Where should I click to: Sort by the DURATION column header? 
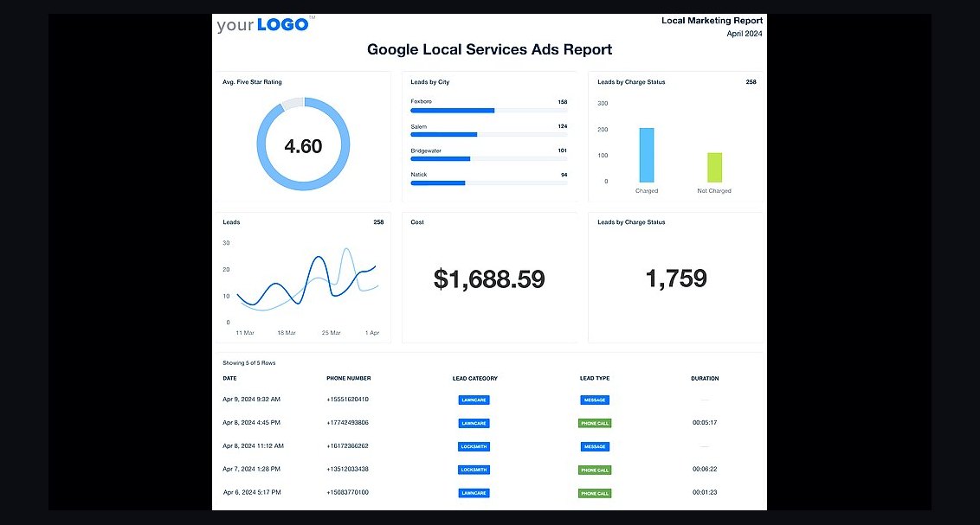click(705, 378)
